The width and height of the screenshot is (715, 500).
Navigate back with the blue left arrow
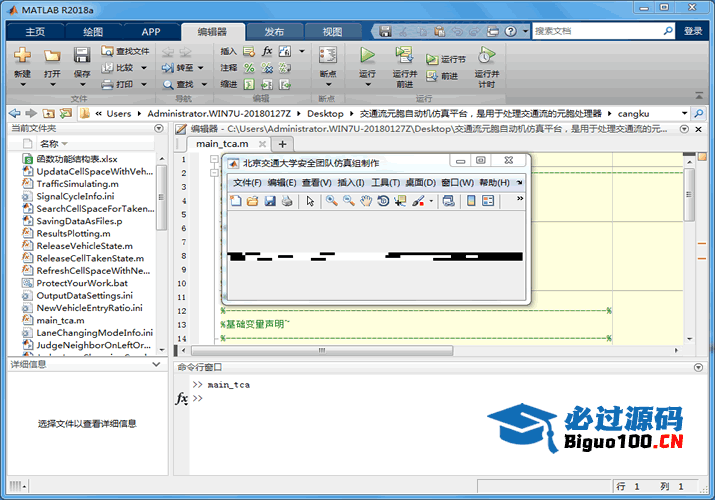(x=15, y=113)
